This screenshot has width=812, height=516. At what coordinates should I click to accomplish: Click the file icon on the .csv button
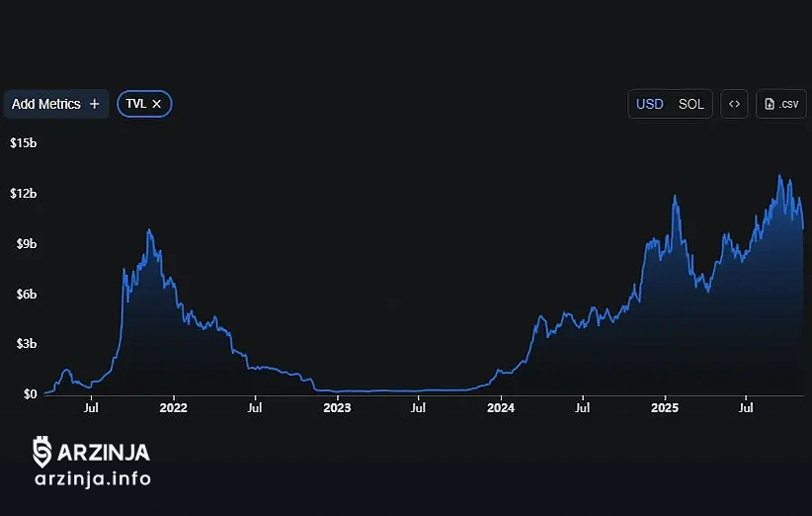tap(770, 104)
